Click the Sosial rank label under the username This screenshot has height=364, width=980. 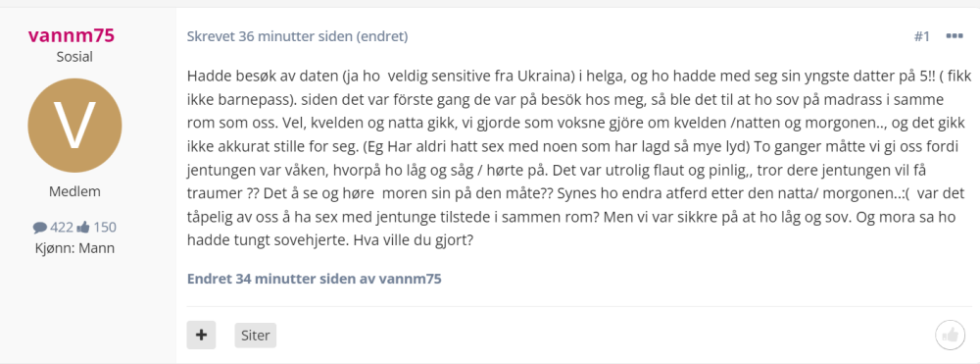74,57
